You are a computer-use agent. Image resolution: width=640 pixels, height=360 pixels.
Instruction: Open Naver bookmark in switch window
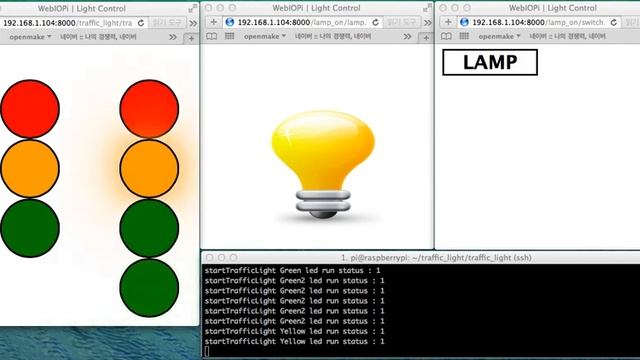[567, 36]
